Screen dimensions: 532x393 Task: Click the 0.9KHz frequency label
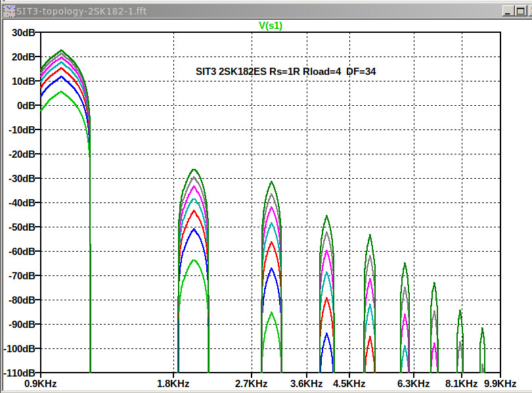click(40, 384)
